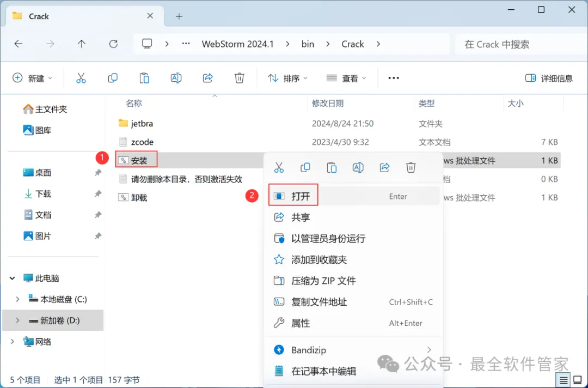The width and height of the screenshot is (588, 388).
Task: Click Delete trash icon in context menu
Action: [x=411, y=167]
